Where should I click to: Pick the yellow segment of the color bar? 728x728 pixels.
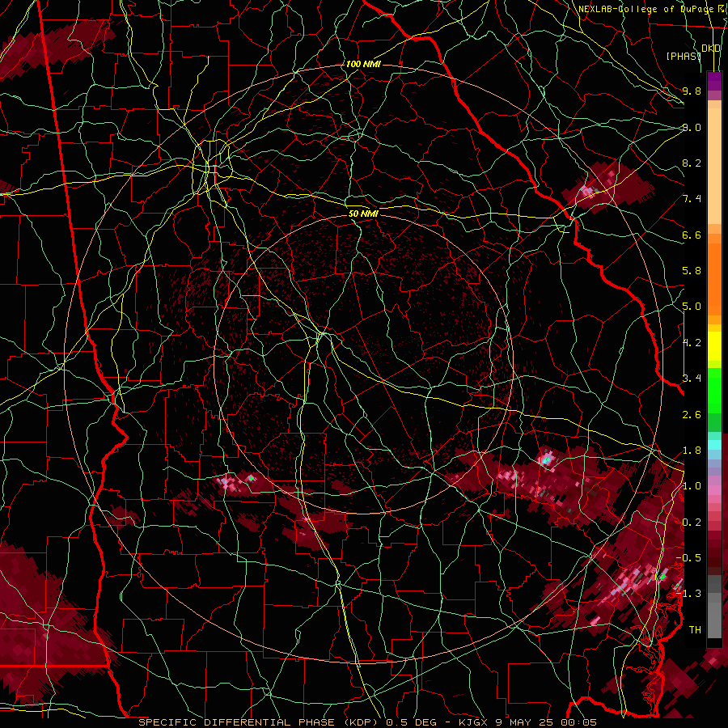pos(714,346)
